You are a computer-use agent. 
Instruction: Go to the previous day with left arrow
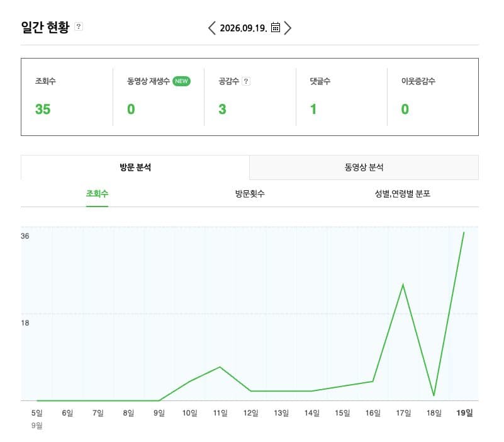click(x=211, y=28)
